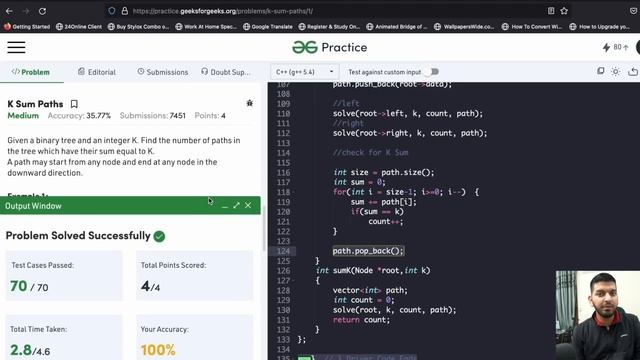Select the Problem tab

click(31, 72)
